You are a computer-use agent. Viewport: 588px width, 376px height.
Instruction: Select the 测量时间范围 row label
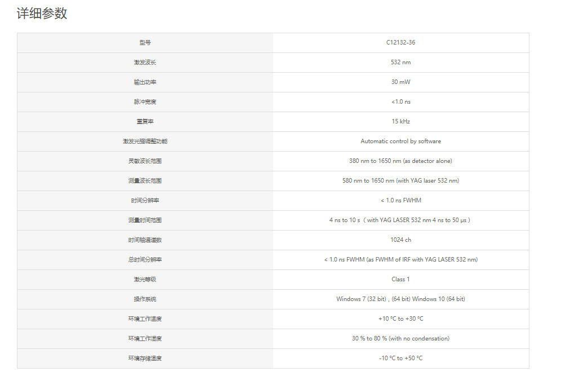145,220
